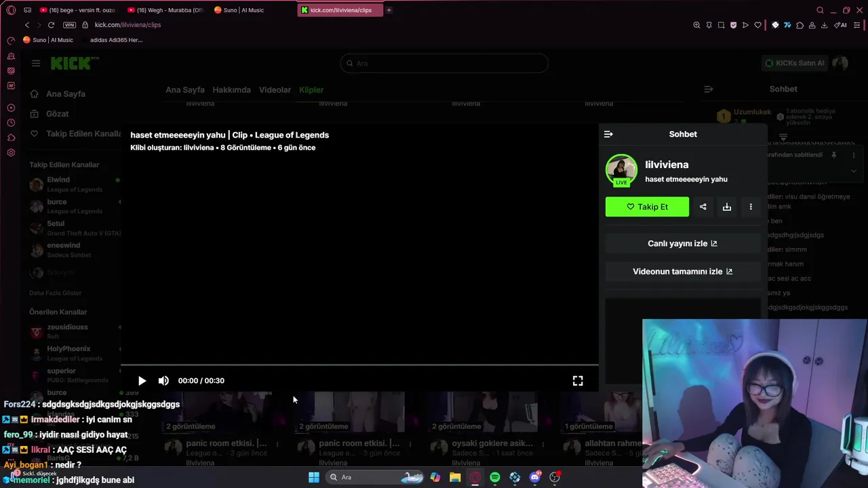Open Spotify from the taskbar
This screenshot has height=488, width=868.
[x=495, y=477]
